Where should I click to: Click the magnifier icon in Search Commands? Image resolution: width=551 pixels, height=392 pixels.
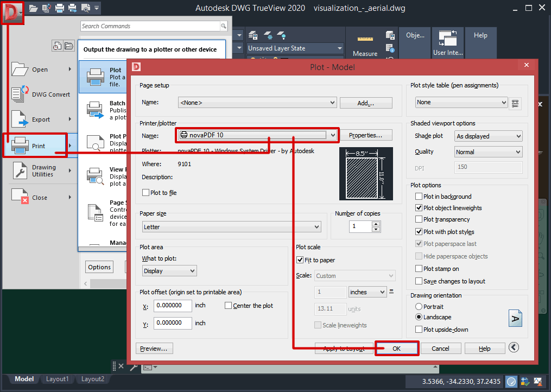pyautogui.click(x=224, y=26)
